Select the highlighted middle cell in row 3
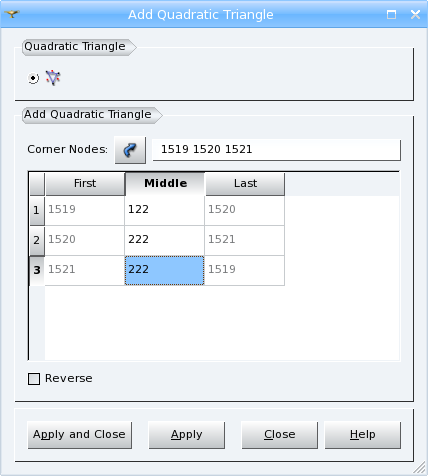 (164, 270)
